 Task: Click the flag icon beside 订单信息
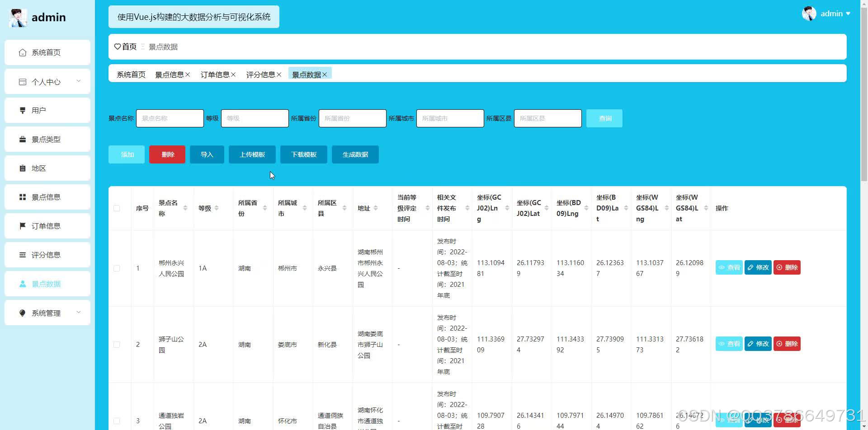pyautogui.click(x=23, y=226)
